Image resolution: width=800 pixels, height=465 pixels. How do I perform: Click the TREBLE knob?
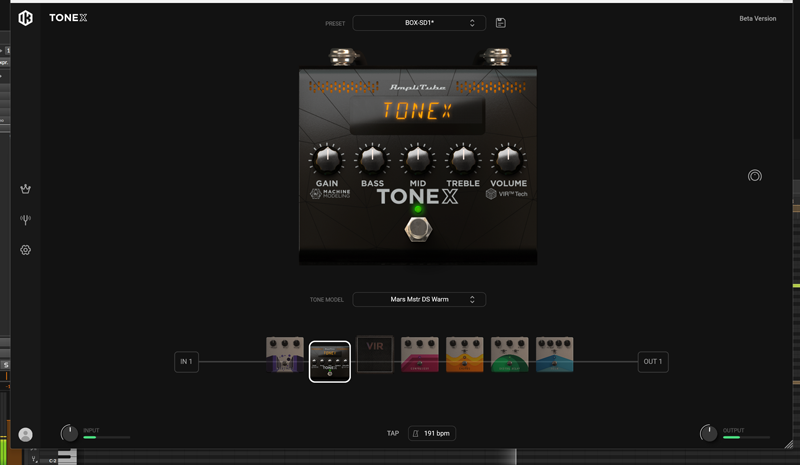(x=463, y=160)
